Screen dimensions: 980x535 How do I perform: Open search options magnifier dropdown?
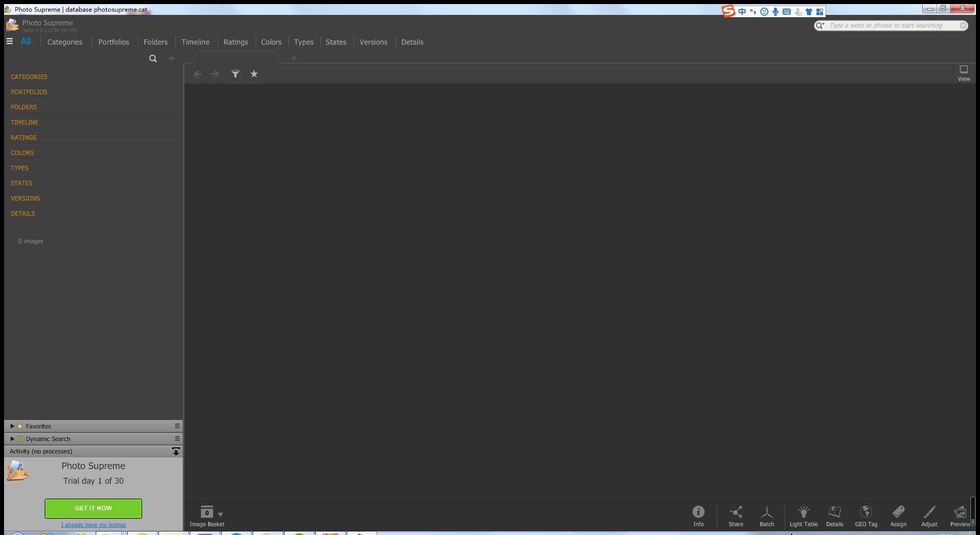tap(820, 25)
